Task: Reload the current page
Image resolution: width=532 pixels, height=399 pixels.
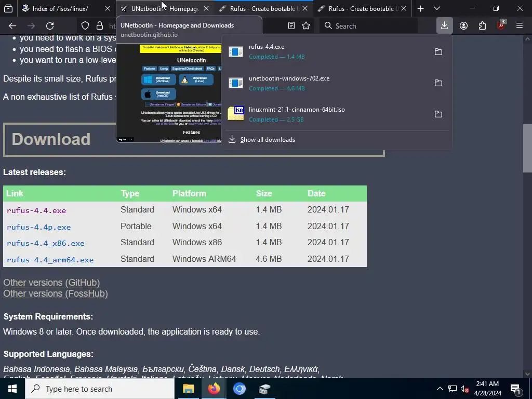Action: (50, 26)
